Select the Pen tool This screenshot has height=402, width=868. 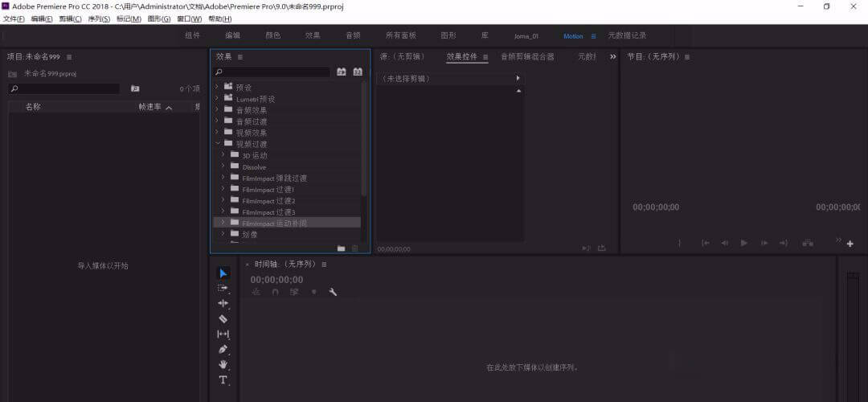click(x=223, y=350)
